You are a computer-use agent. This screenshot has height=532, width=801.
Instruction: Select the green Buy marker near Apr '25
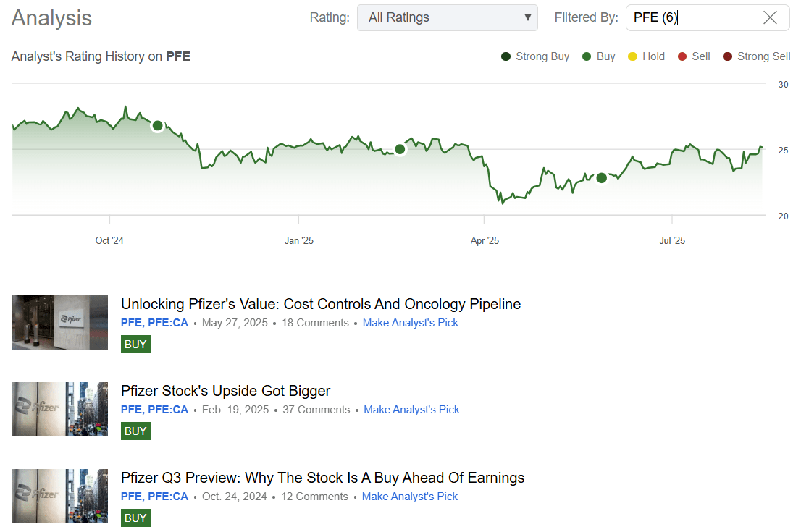400,150
